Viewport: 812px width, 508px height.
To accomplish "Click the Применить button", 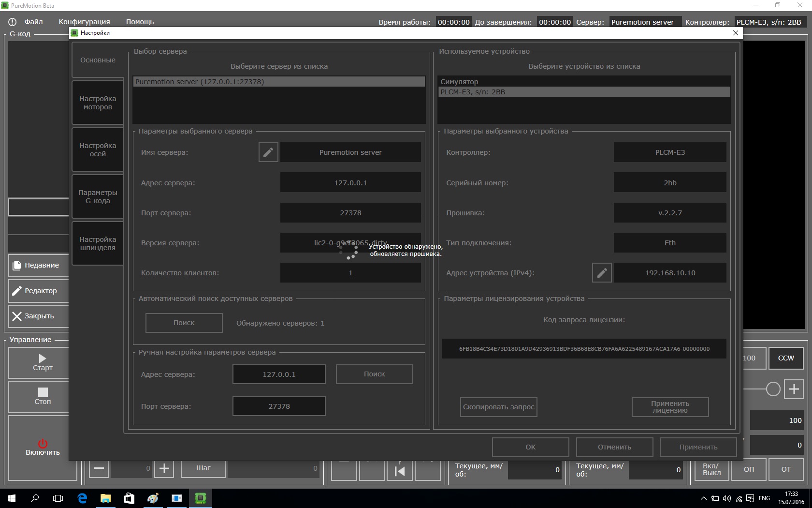I will [x=698, y=447].
